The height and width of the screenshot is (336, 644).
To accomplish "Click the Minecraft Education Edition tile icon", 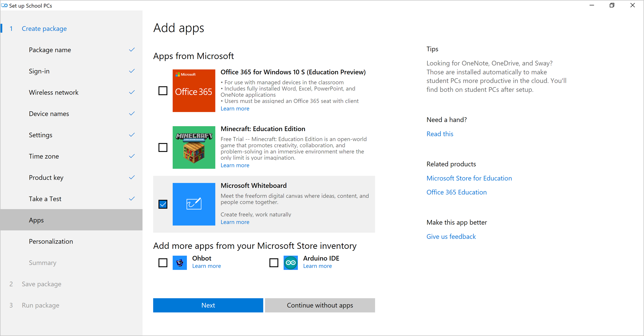I will [x=194, y=147].
